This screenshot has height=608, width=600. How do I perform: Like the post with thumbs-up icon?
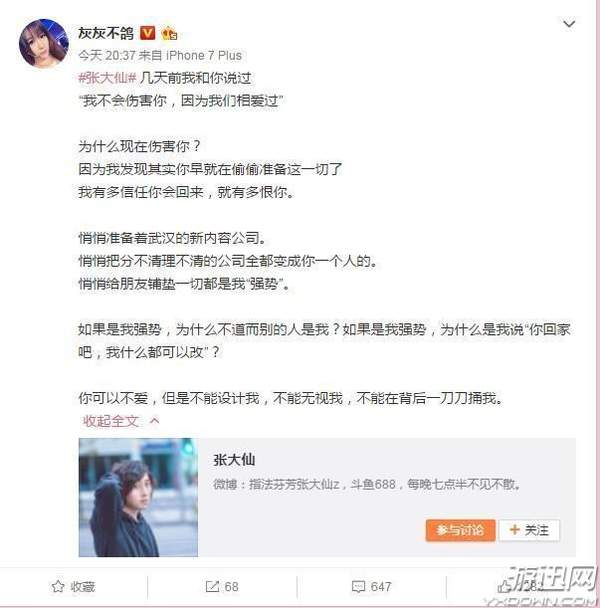point(505,586)
